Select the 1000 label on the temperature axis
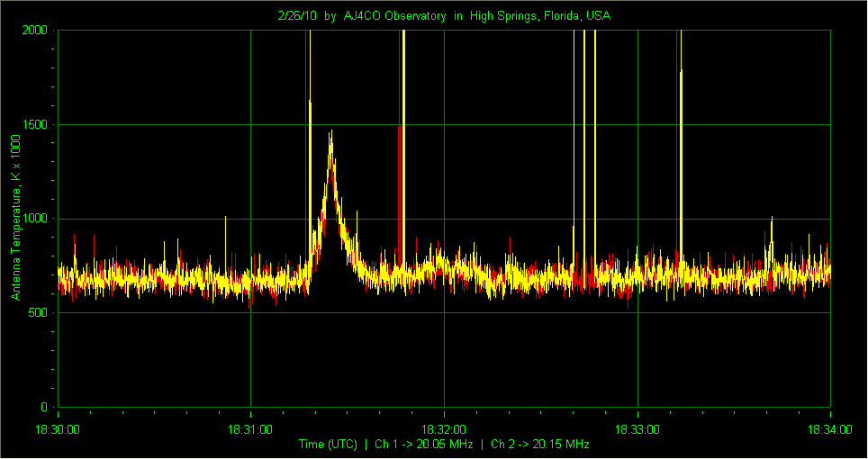868x459 pixels. 35,219
